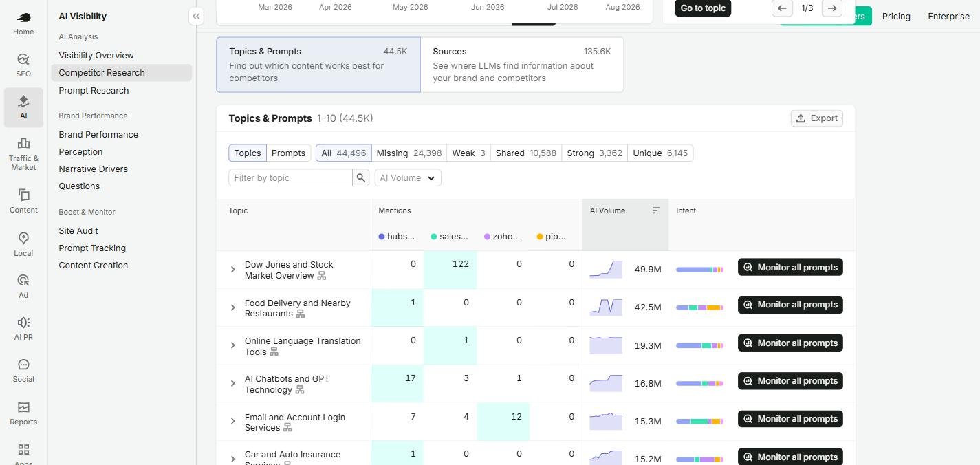Click the intent color bar for Email and Account Login row
The image size is (980, 465).
coord(699,421)
